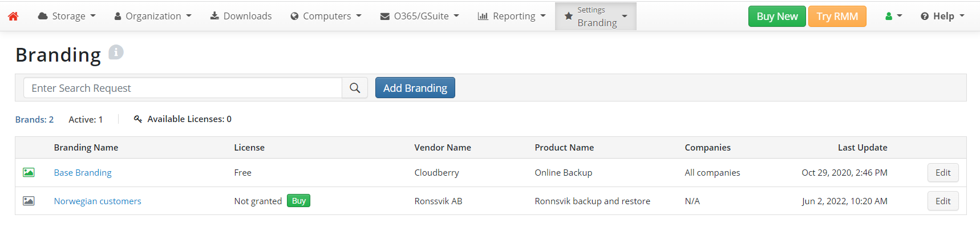This screenshot has height=235, width=980.
Task: Click the Norwegian customers image icon
Action: 29,201
